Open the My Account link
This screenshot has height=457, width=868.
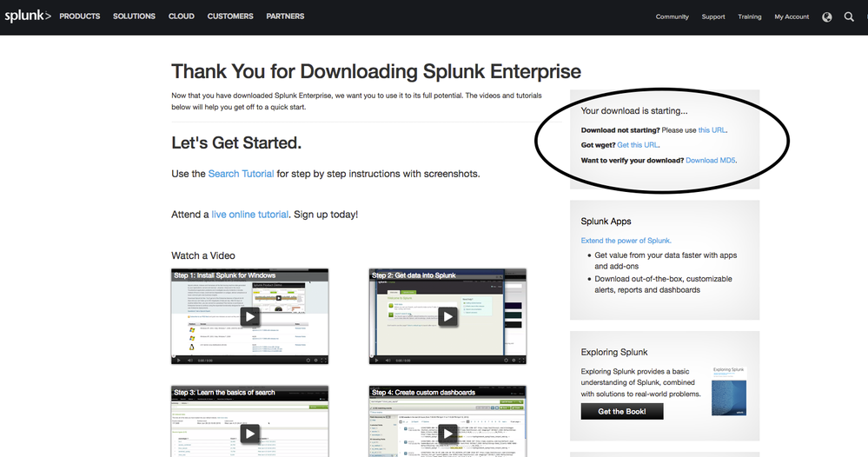[x=792, y=17]
